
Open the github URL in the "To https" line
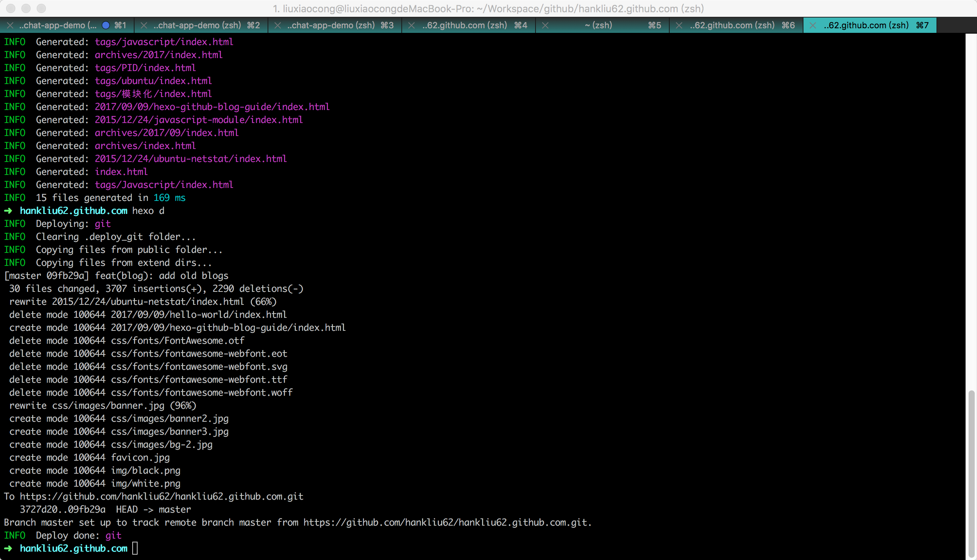coord(162,497)
